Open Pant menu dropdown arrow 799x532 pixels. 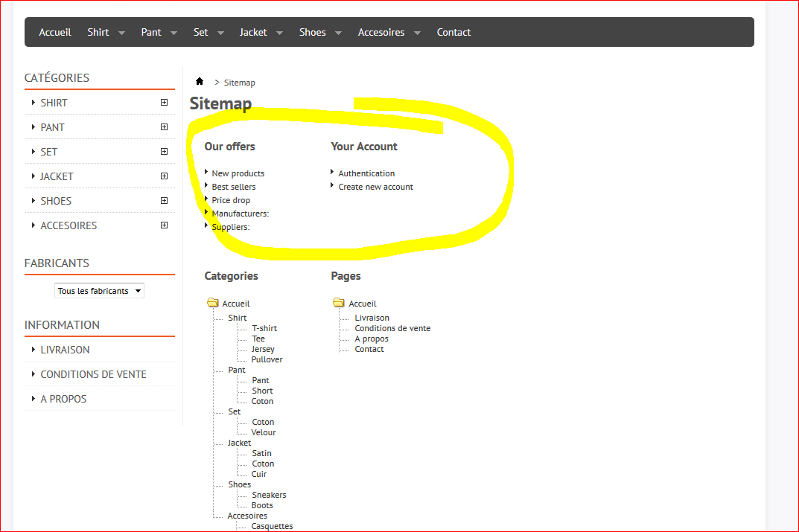[174, 33]
